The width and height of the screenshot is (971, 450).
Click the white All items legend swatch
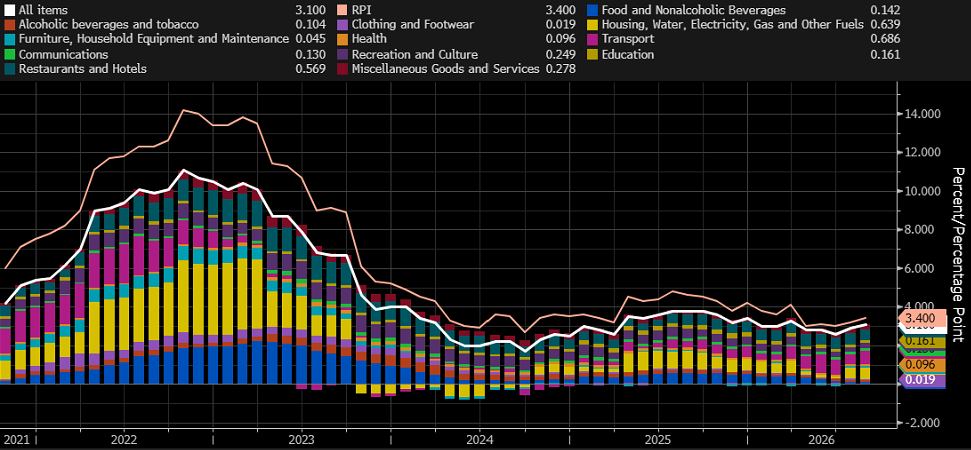pos(9,10)
